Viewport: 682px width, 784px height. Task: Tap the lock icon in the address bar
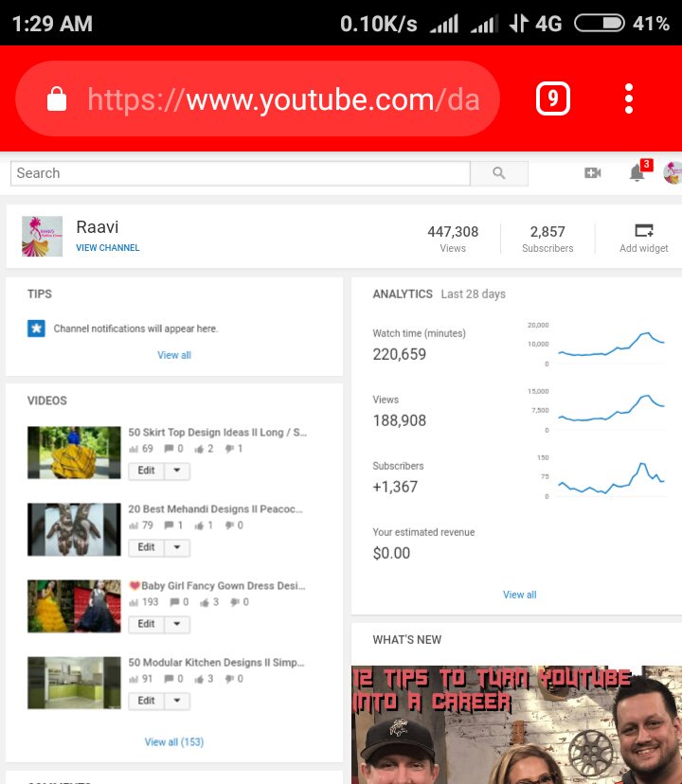pyautogui.click(x=57, y=98)
